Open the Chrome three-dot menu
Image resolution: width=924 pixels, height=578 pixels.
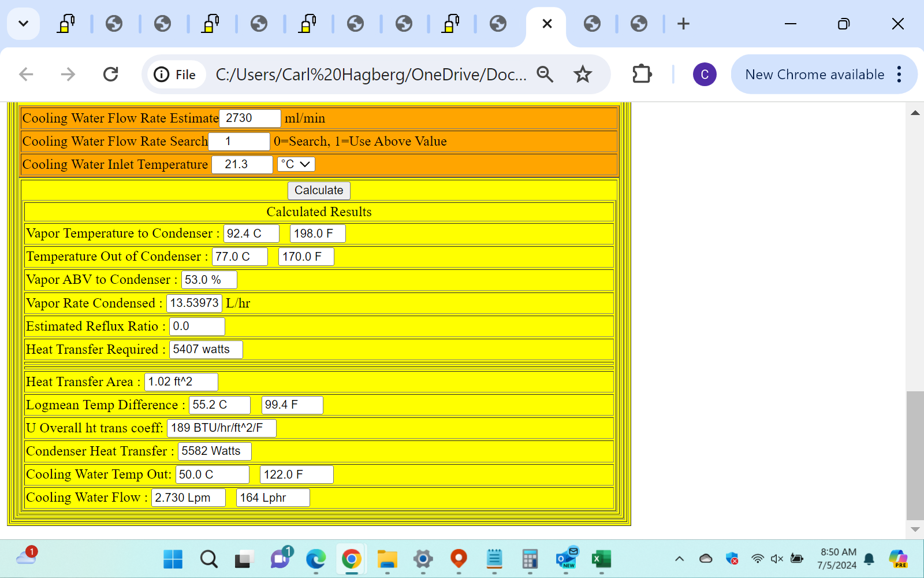click(899, 74)
